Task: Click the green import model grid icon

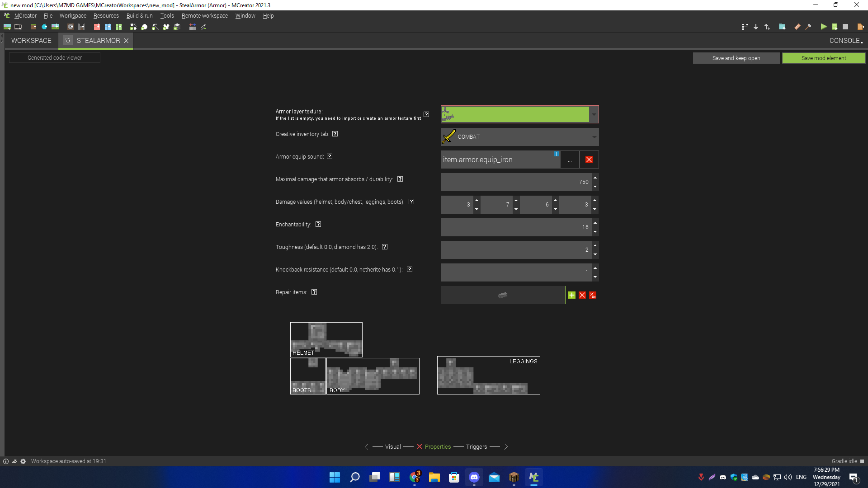Action: coord(118,27)
